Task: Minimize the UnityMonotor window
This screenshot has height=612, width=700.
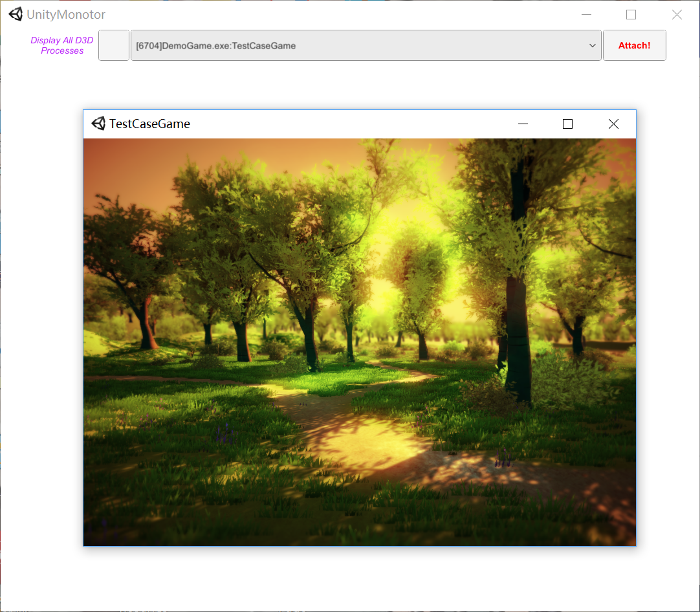Action: (587, 14)
